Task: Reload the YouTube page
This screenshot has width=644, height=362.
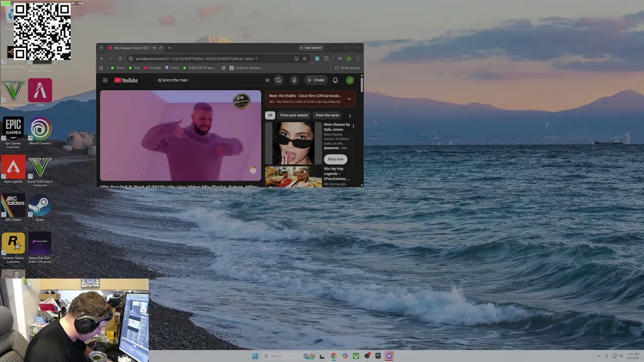Action: coord(120,58)
